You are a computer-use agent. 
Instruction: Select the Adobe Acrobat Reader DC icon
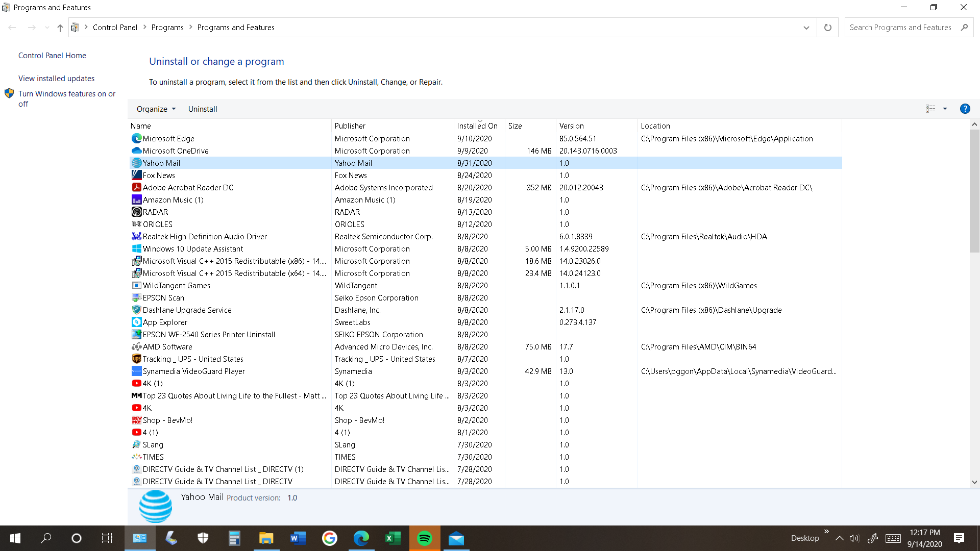[x=136, y=187]
